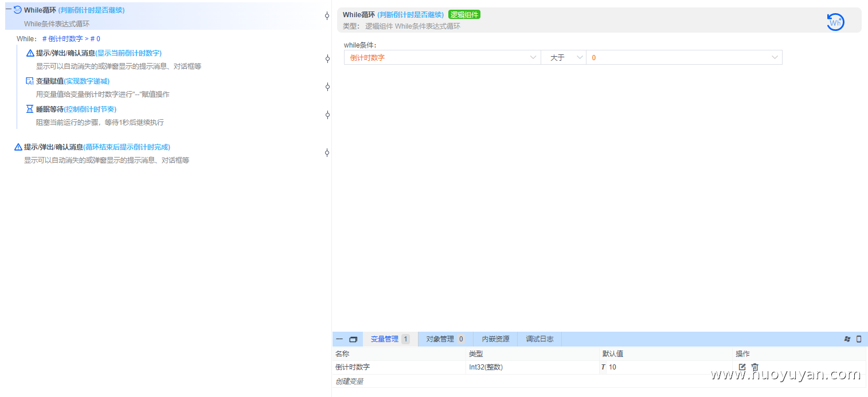Viewport: 868px width, 397px height.
Task: Click connector handle beside While循环 step
Action: tap(327, 16)
